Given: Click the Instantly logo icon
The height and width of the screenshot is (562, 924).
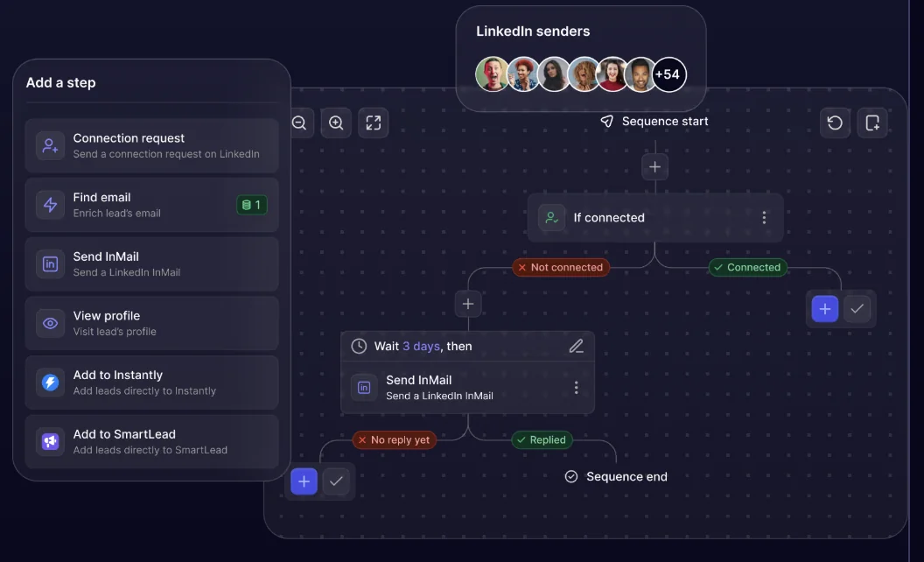Looking at the screenshot, I should (x=50, y=383).
